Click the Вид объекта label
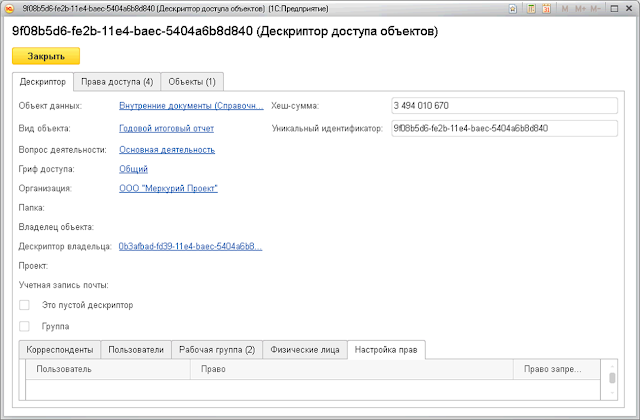 pyautogui.click(x=44, y=128)
